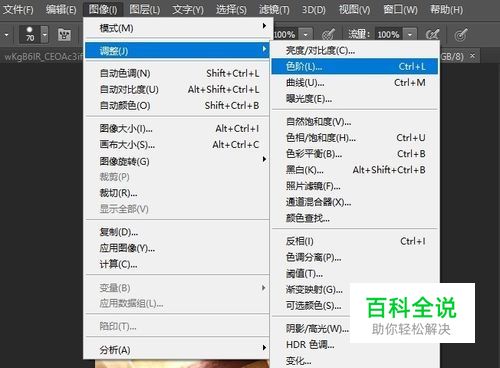Open the 图层(L) menu
Viewport: 500px width, 368px height.
[x=145, y=9]
